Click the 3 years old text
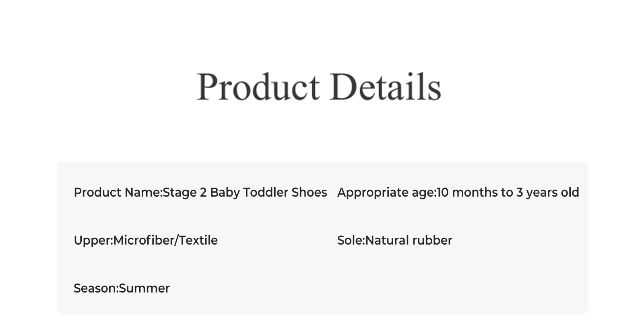The height and width of the screenshot is (332, 644). click(x=547, y=193)
